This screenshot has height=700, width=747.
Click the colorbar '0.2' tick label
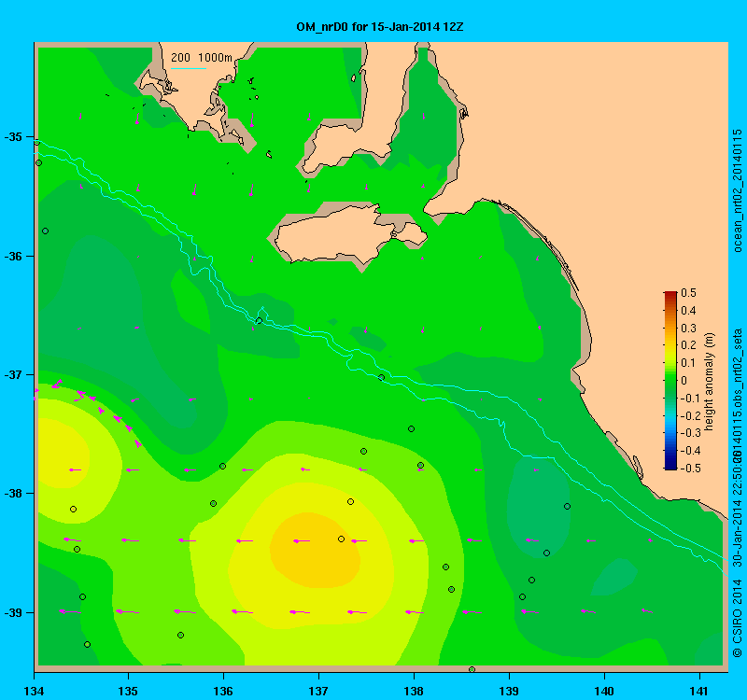(688, 345)
